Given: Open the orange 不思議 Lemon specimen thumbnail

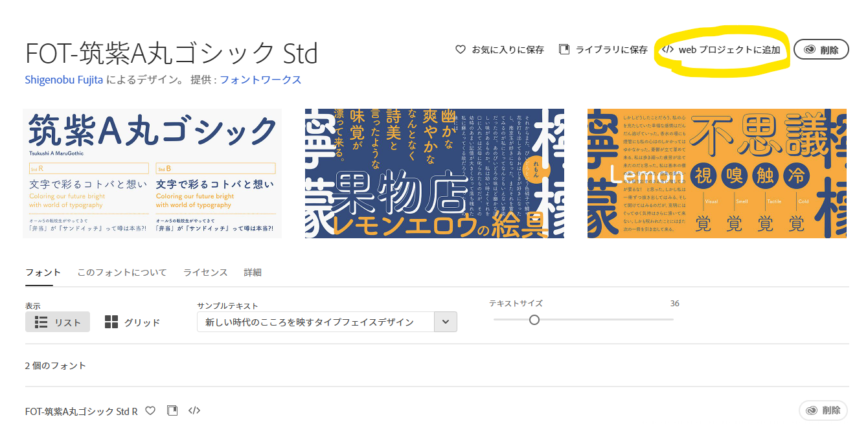Looking at the screenshot, I should [x=717, y=173].
